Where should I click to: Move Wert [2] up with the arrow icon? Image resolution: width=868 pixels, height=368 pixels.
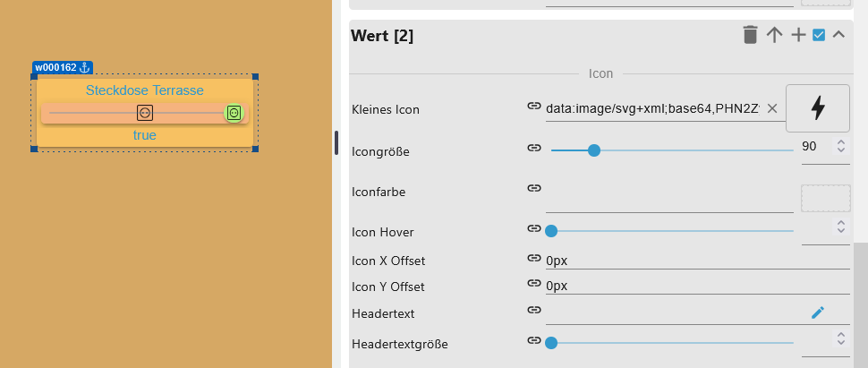(x=775, y=36)
